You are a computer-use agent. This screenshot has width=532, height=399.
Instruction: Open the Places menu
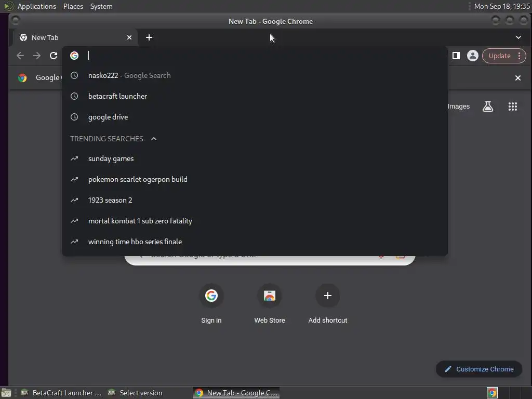coord(73,6)
